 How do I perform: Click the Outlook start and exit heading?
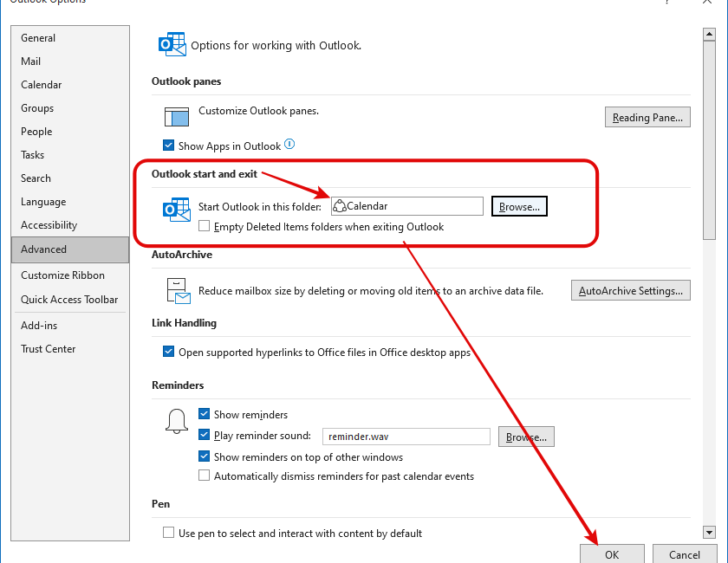point(205,174)
